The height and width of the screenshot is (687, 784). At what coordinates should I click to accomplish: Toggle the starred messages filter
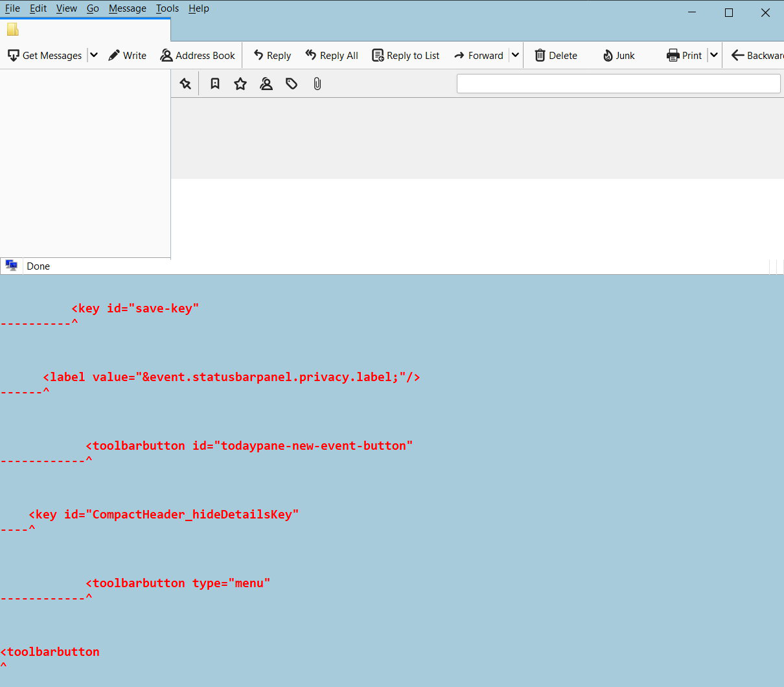pos(240,84)
